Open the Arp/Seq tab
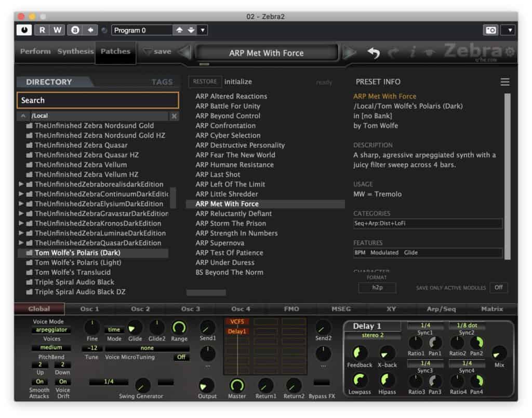This screenshot has height=418, width=532. tap(441, 309)
